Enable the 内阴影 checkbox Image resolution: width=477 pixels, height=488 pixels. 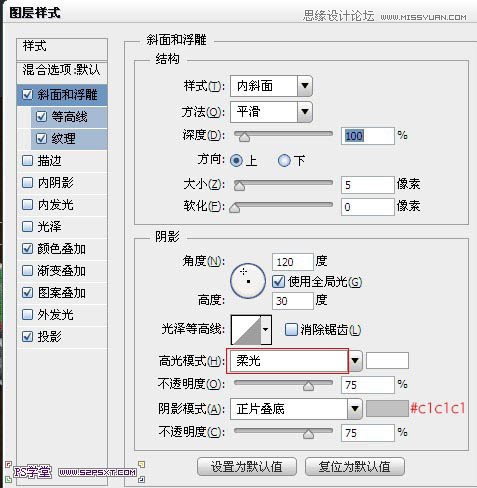27,183
